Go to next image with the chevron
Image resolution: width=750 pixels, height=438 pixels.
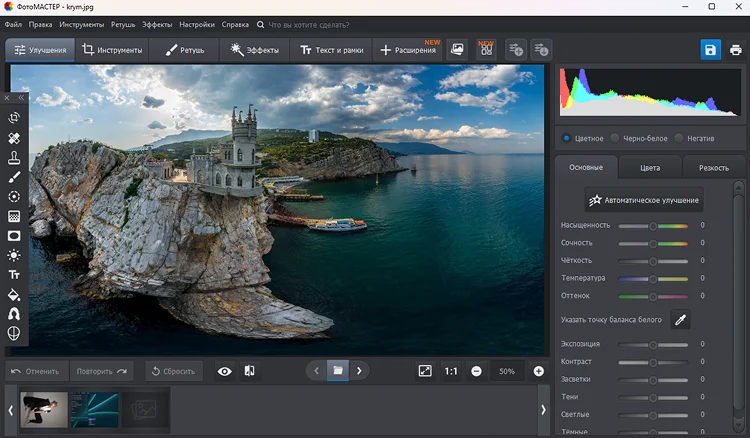[x=359, y=371]
